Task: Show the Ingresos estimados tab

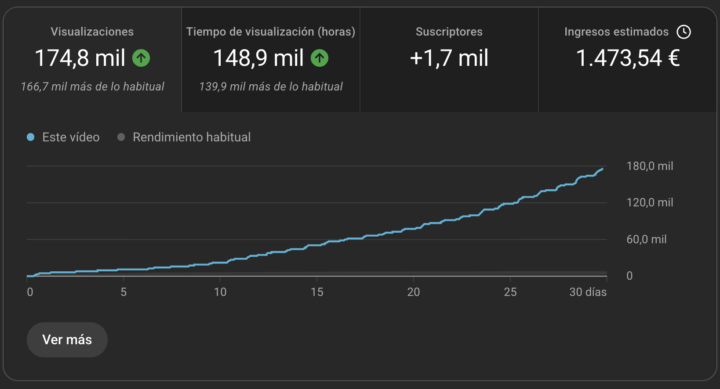Action: (627, 60)
